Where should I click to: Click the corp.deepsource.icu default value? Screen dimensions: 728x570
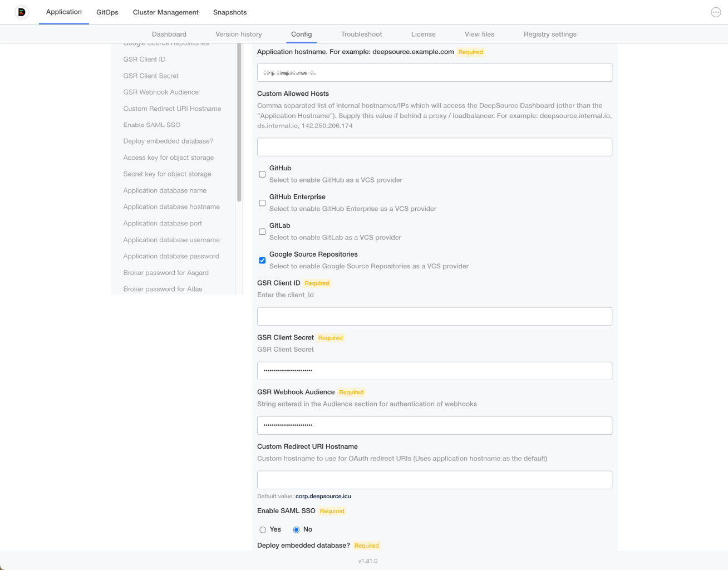[x=323, y=496]
